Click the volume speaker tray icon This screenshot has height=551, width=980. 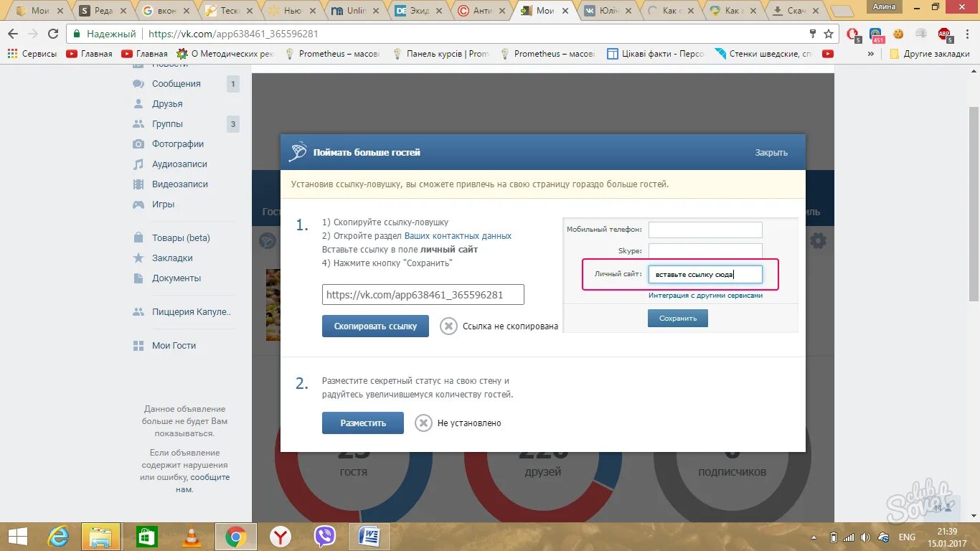865,537
